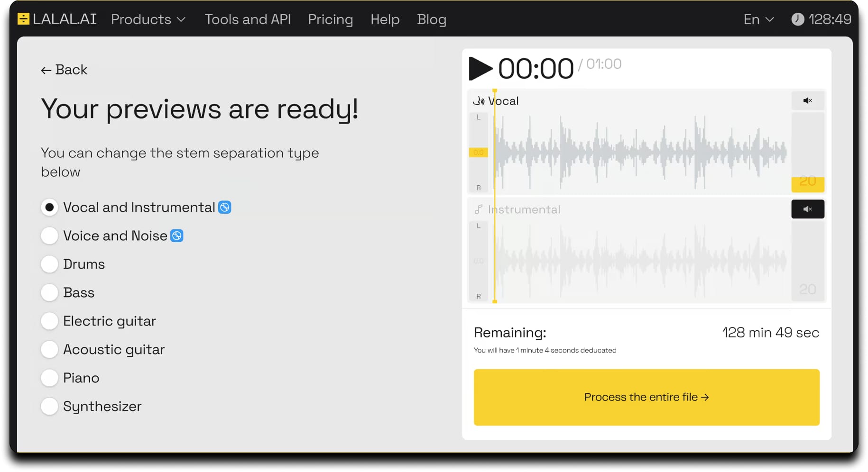Screen dimensions: 868x472
Task: Expand the Products dropdown menu
Action: 148,19
